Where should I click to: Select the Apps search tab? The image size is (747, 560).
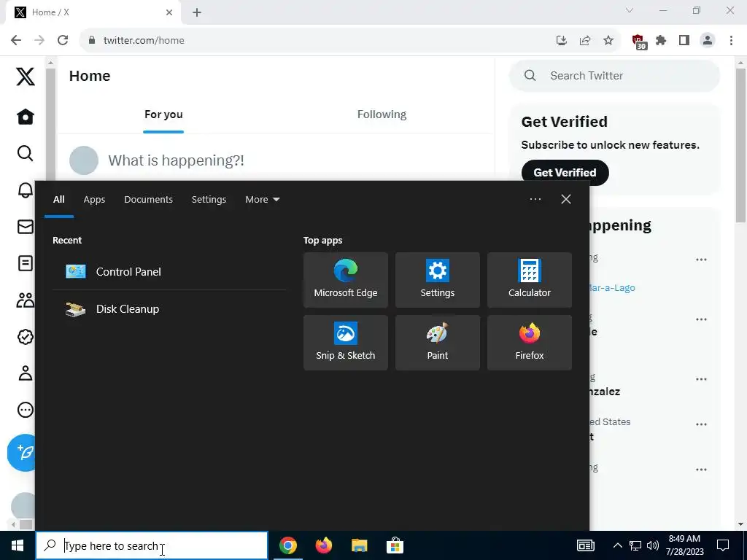(x=94, y=200)
